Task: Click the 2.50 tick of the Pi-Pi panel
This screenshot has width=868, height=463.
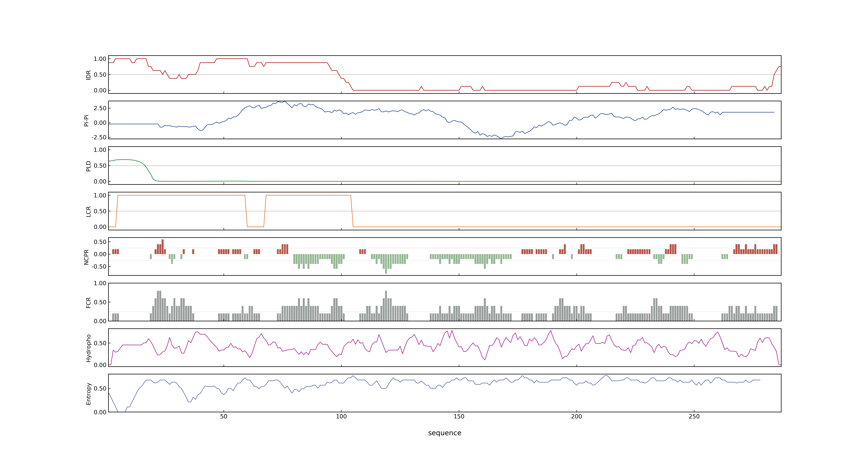Action: (x=100, y=108)
